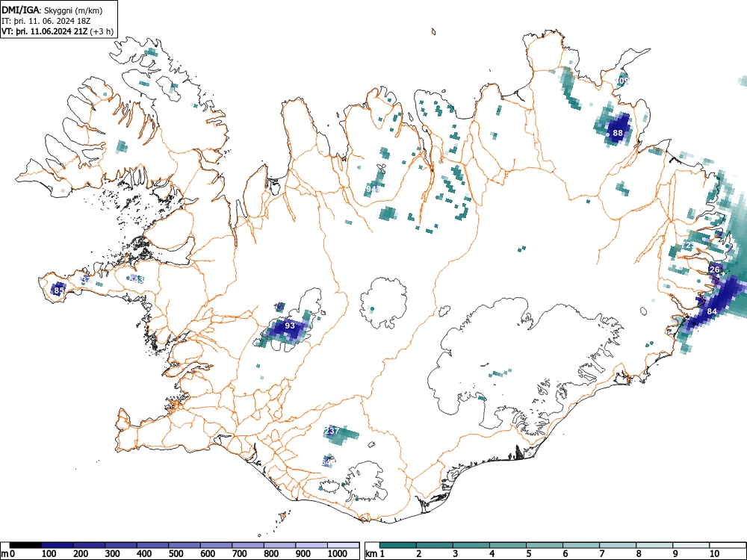
Task: Click the '100' tick label on the meter scale
Action: coord(49,554)
